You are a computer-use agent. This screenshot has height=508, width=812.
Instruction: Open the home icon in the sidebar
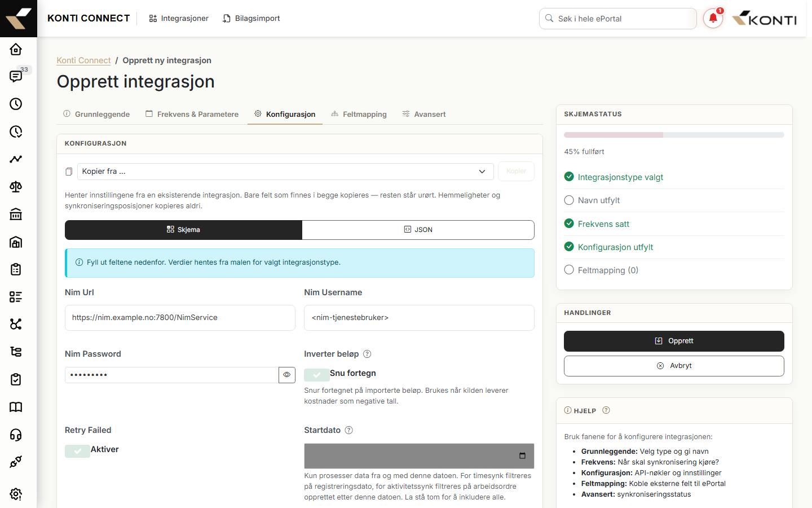[x=16, y=49]
